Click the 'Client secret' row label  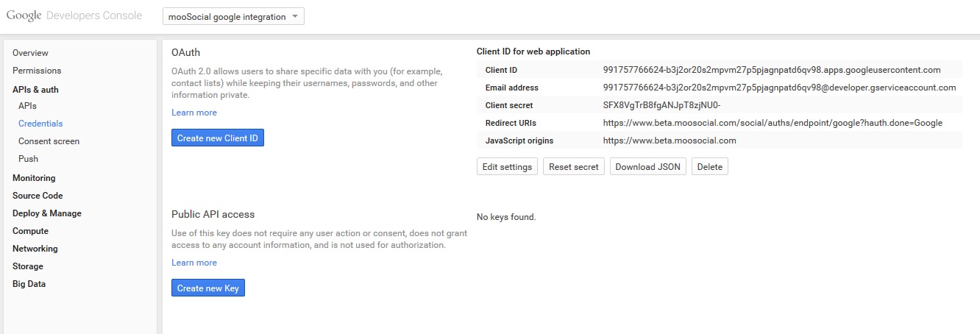509,105
